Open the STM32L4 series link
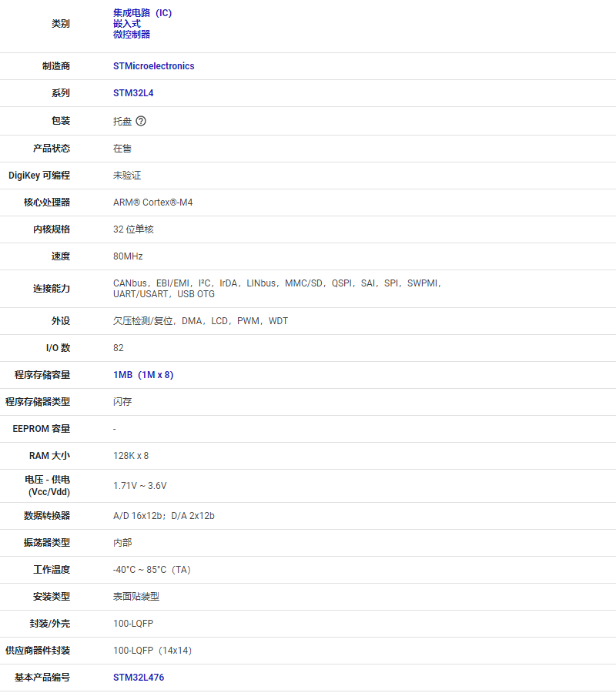Viewport: 616px width, 693px height. click(133, 93)
